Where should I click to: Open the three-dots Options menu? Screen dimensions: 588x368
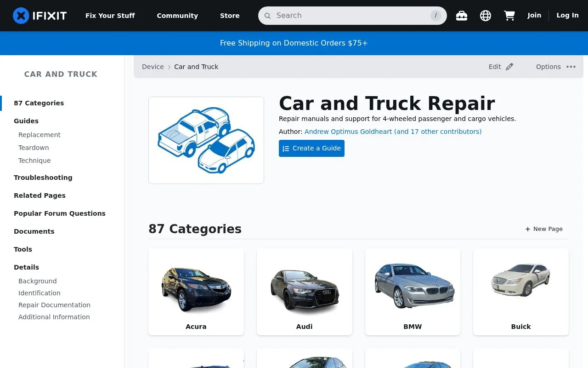[571, 67]
